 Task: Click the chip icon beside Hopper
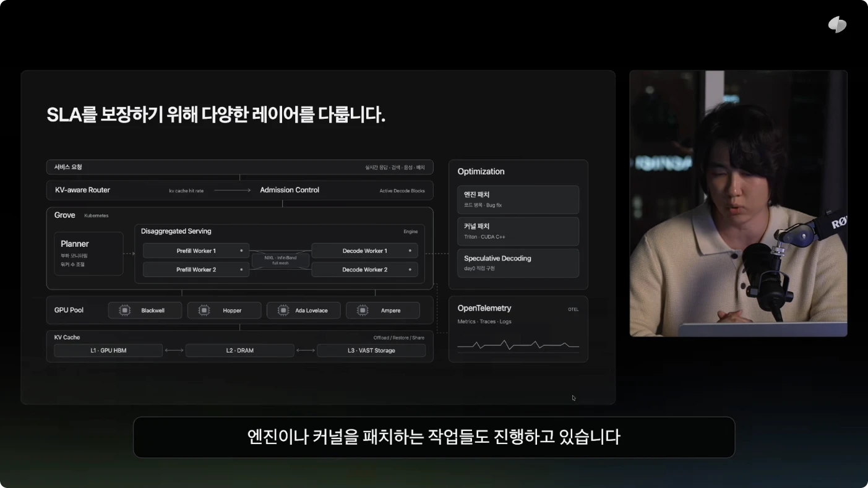point(204,310)
